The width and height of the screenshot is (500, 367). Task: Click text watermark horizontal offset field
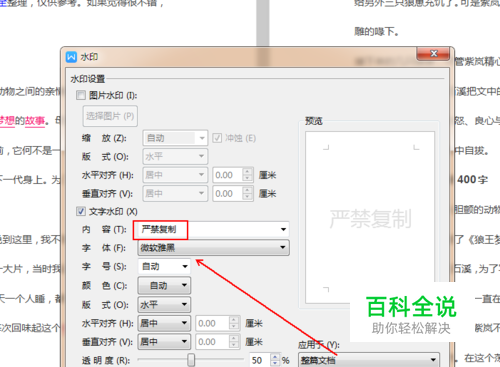(x=212, y=323)
